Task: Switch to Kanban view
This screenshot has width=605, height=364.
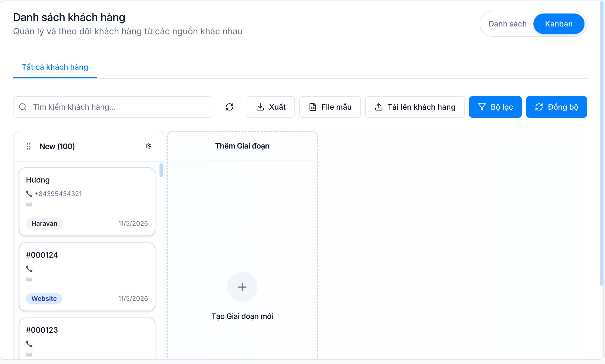Action: click(559, 24)
